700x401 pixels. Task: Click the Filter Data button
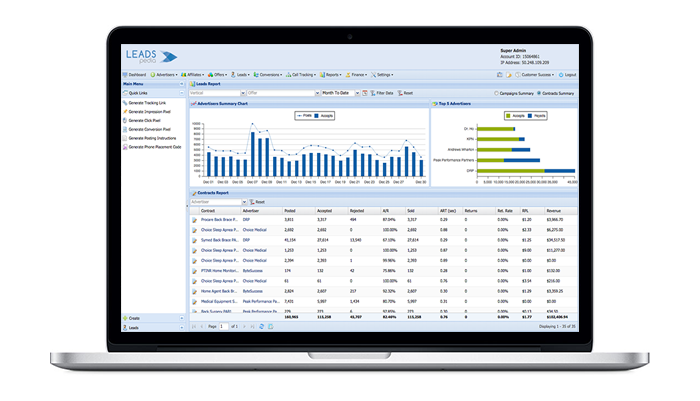pos(382,93)
